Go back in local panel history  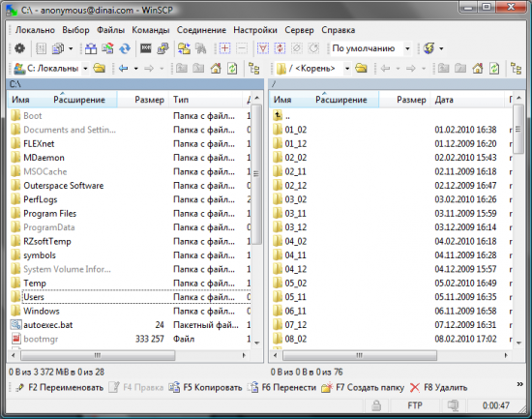tap(123, 69)
